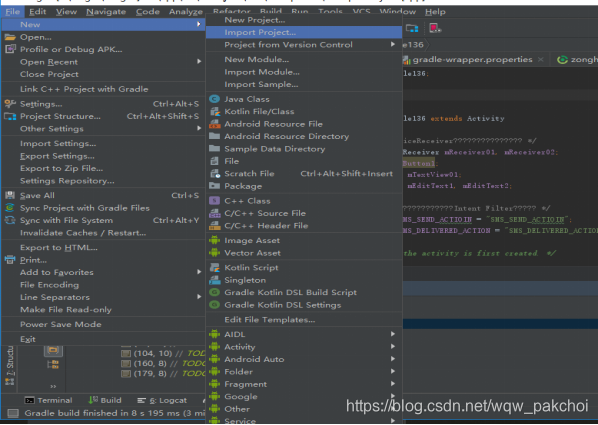Click the Image Asset android icon
598x425 pixels.
click(215, 240)
